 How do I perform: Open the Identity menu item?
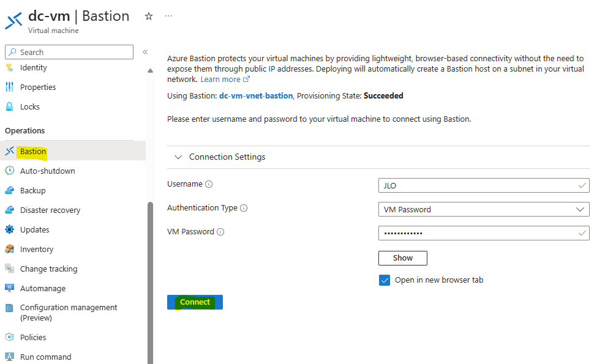[x=34, y=68]
